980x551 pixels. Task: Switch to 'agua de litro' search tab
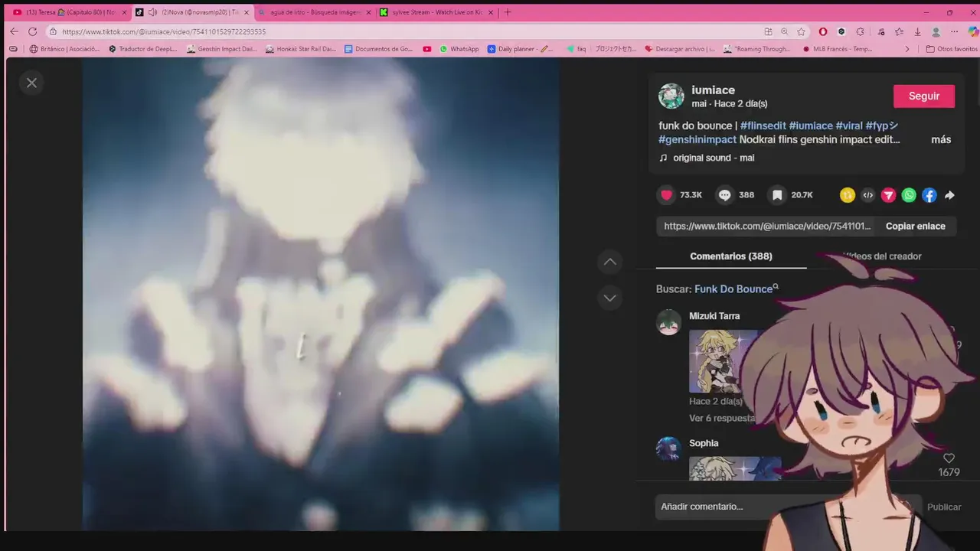click(314, 12)
